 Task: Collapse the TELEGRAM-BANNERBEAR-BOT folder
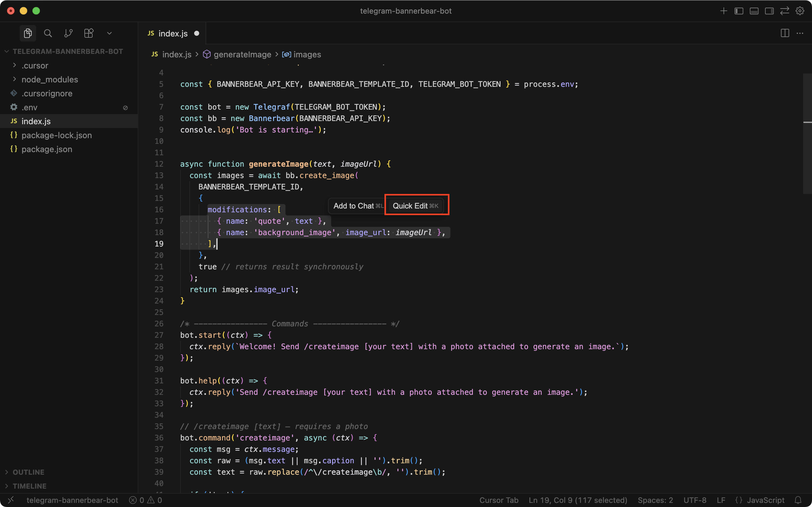pos(6,51)
